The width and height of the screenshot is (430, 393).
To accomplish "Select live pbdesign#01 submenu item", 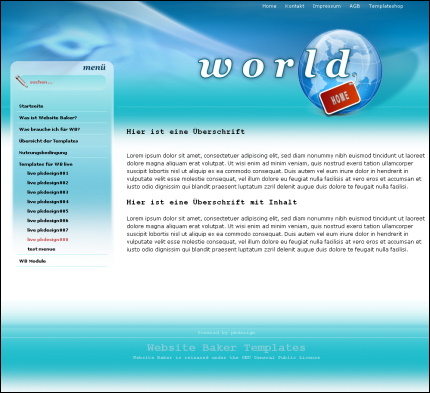I will pos(48,173).
